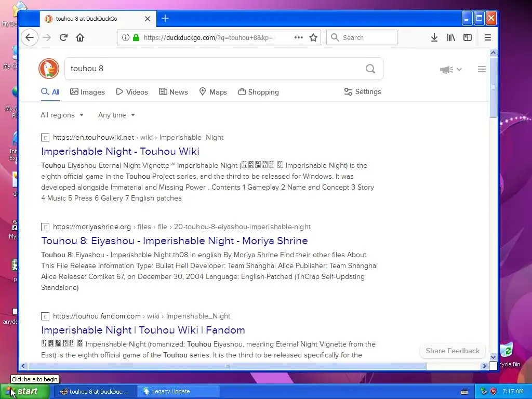Click vertical scrollbar up arrow

click(494, 52)
